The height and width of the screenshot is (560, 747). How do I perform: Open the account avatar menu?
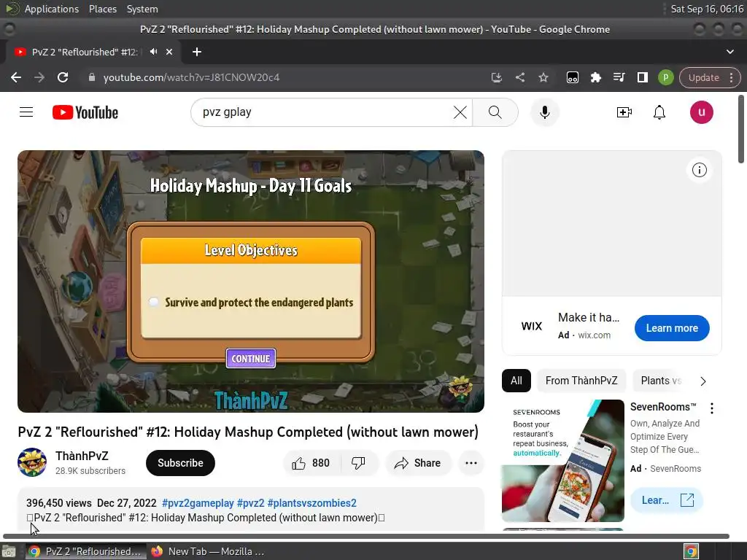pyautogui.click(x=701, y=112)
